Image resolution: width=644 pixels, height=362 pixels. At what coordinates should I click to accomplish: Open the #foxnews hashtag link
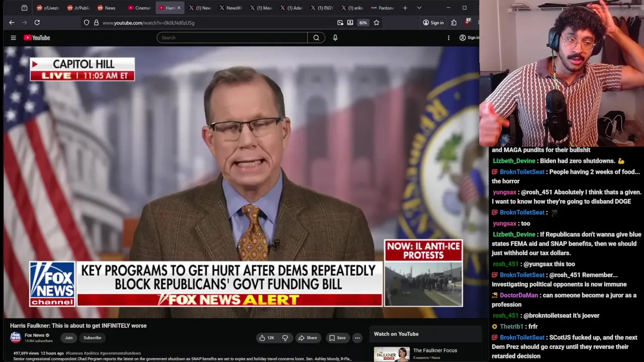73,353
